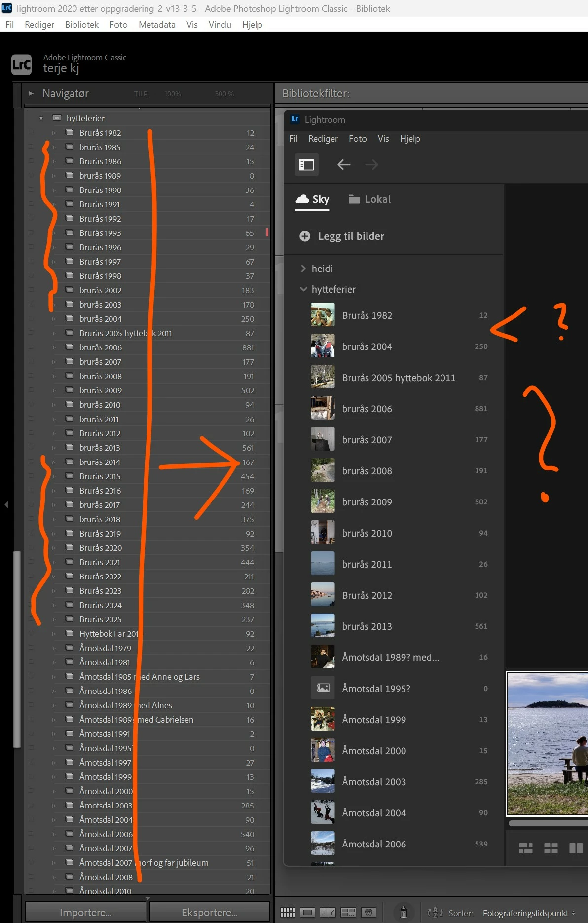Toggle sync checkbox for Brurås 1982
This screenshot has height=923, width=588.
[31, 132]
